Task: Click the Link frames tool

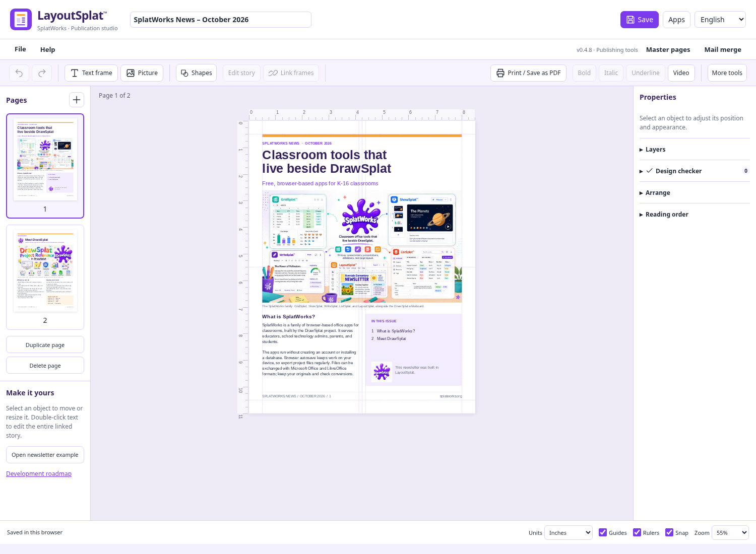Action: pos(291,73)
